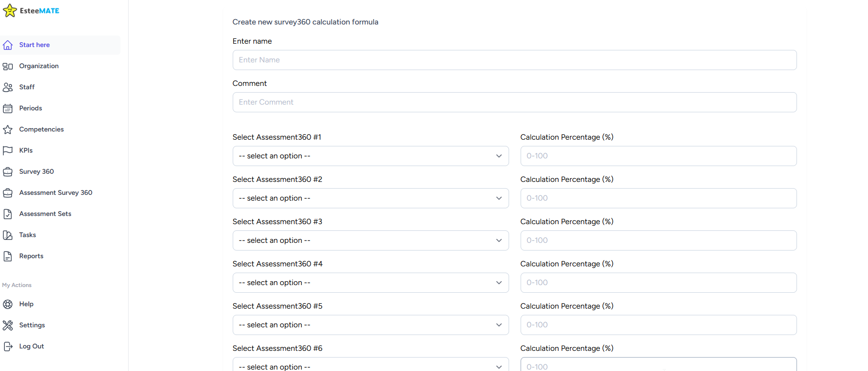Viewport: 868px width, 371px height.
Task: Click the Competencies star icon
Action: click(x=8, y=130)
